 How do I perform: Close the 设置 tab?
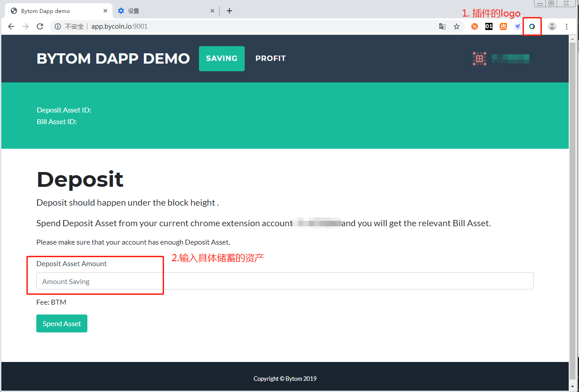point(212,11)
